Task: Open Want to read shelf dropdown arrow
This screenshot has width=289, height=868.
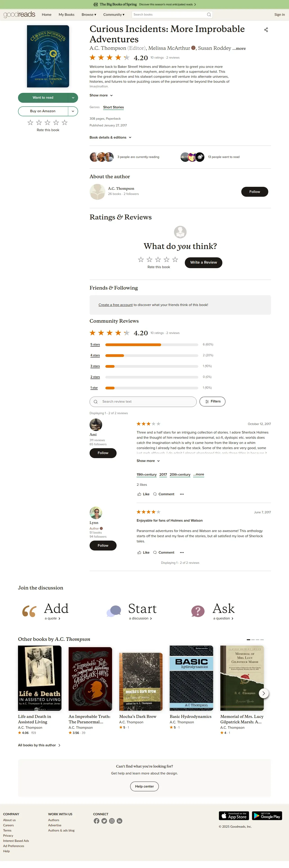Action: point(73,98)
